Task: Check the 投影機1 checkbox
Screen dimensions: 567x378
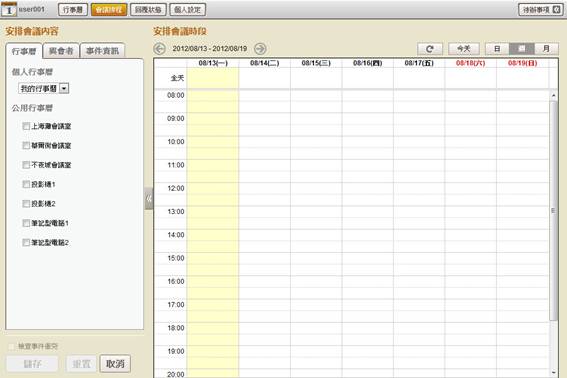Action: [26, 184]
